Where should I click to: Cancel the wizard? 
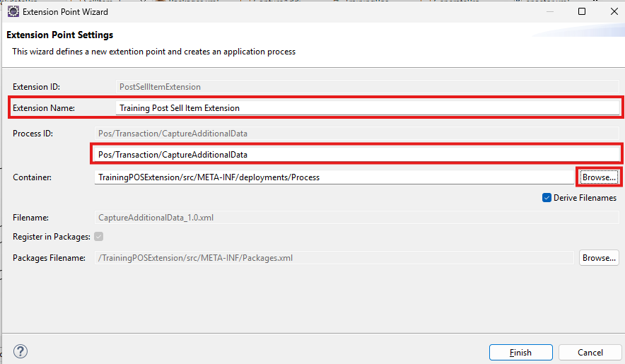coord(590,352)
